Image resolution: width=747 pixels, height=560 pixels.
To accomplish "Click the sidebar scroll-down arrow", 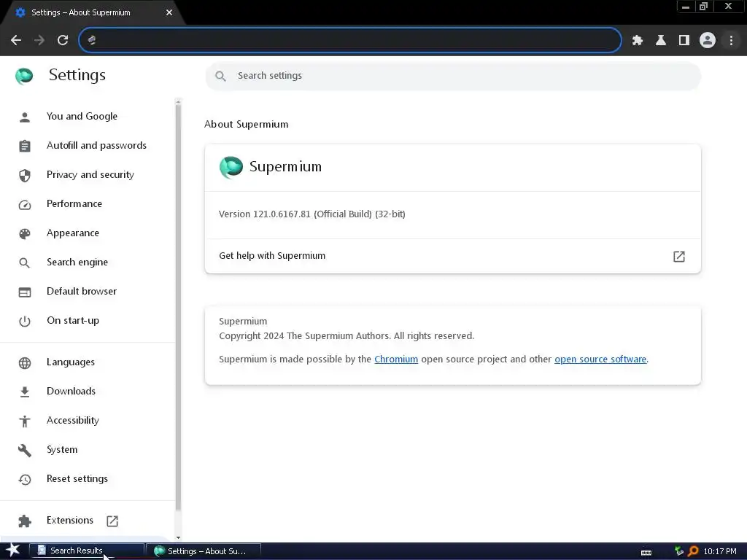I will (x=178, y=537).
